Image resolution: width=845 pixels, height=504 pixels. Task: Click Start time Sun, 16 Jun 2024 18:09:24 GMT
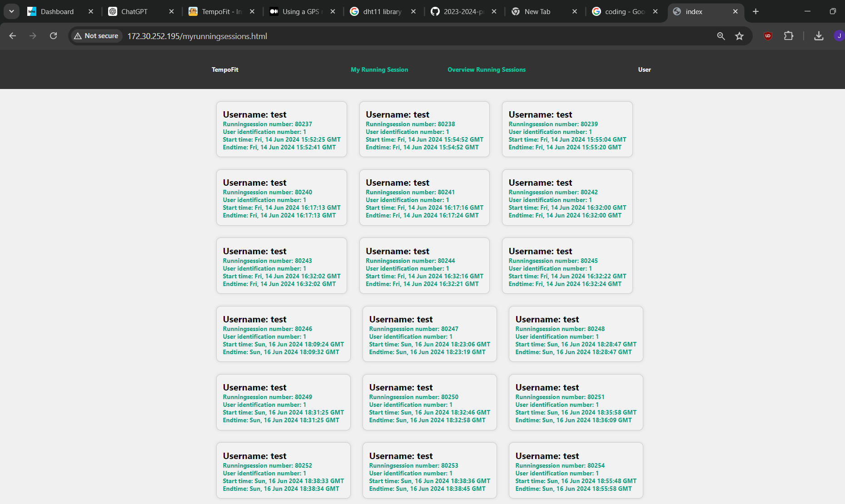point(283,344)
